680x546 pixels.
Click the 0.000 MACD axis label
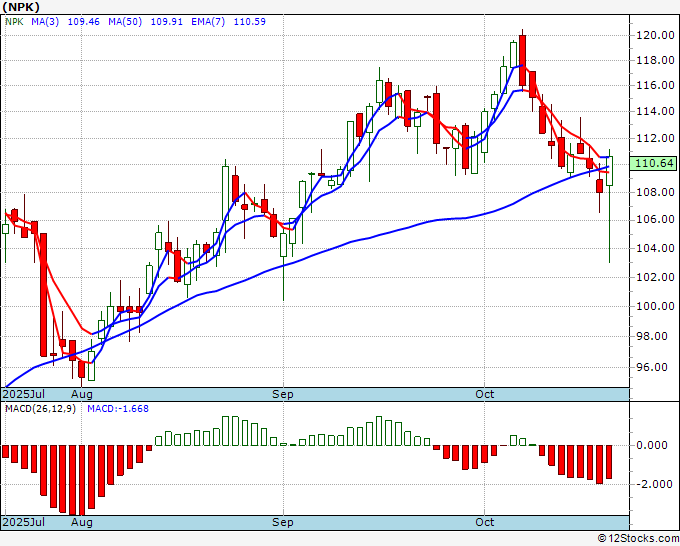pyautogui.click(x=653, y=445)
